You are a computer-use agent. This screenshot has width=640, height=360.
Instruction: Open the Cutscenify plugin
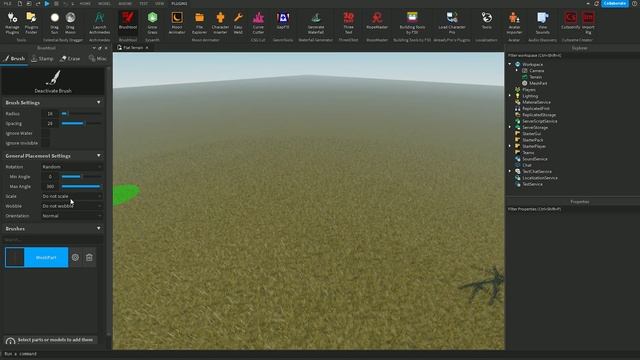coord(571,21)
